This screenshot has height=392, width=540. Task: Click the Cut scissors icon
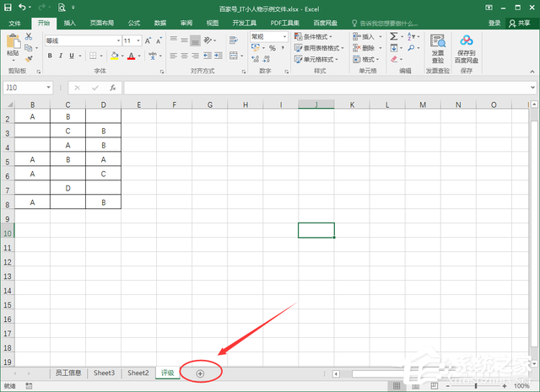(x=30, y=38)
